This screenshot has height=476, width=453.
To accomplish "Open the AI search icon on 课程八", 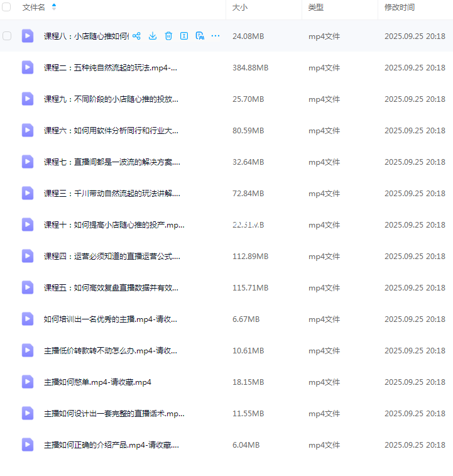I will pyautogui.click(x=200, y=36).
